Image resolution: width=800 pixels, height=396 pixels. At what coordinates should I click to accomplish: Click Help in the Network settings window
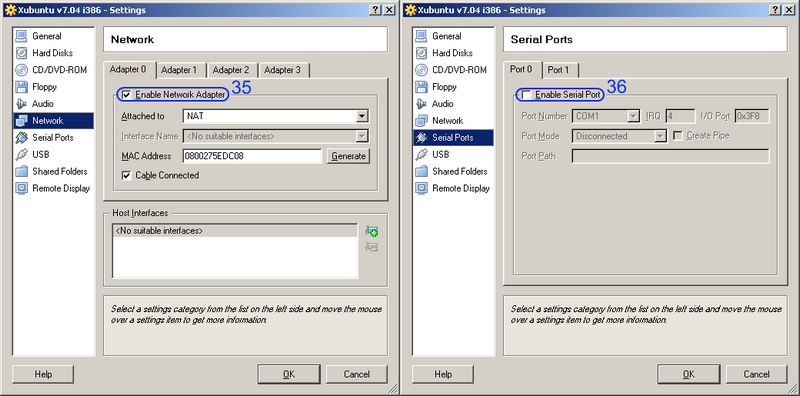(x=43, y=375)
